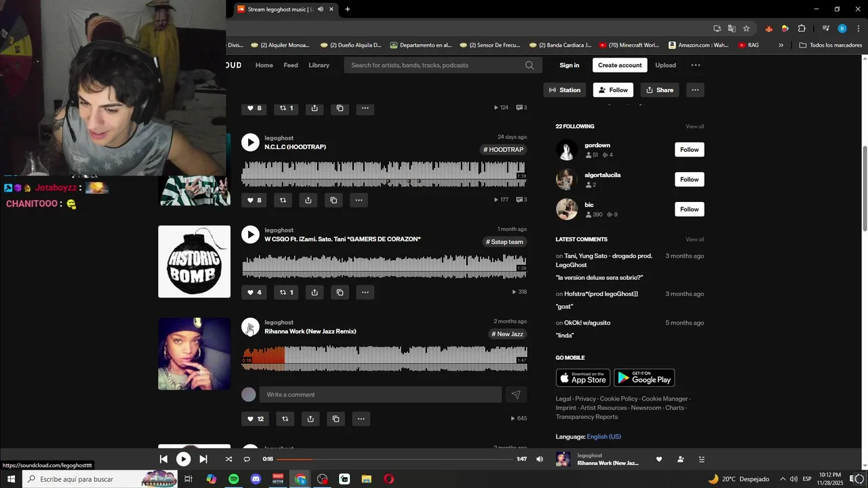Toggle repeat in the player bar
Image resolution: width=868 pixels, height=488 pixels.
[x=247, y=459]
